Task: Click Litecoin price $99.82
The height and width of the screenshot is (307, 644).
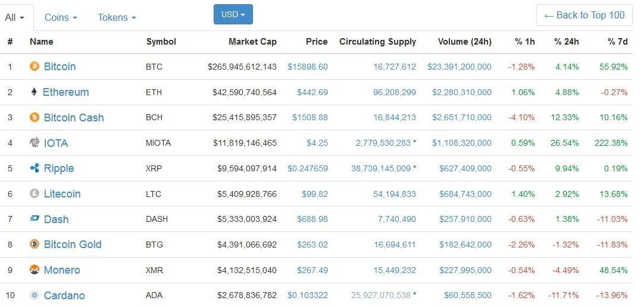Action: (315, 194)
